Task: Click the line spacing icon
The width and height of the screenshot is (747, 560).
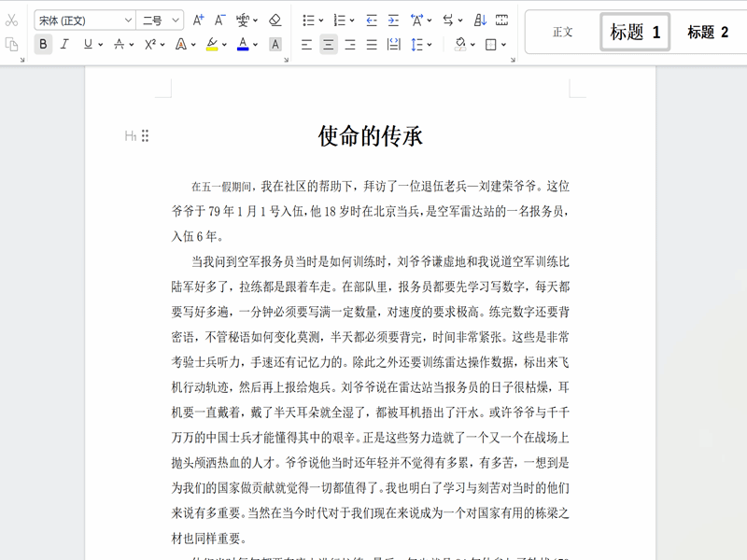Action: 416,44
